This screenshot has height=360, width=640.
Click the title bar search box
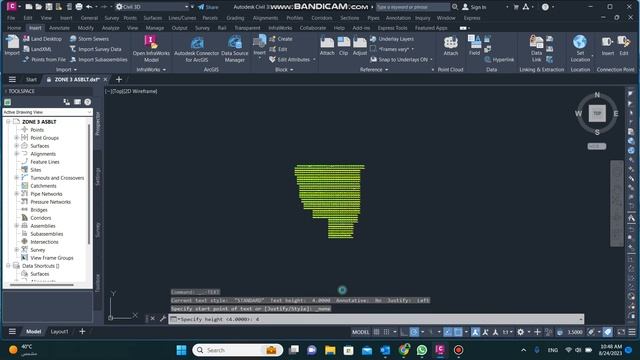tap(412, 7)
